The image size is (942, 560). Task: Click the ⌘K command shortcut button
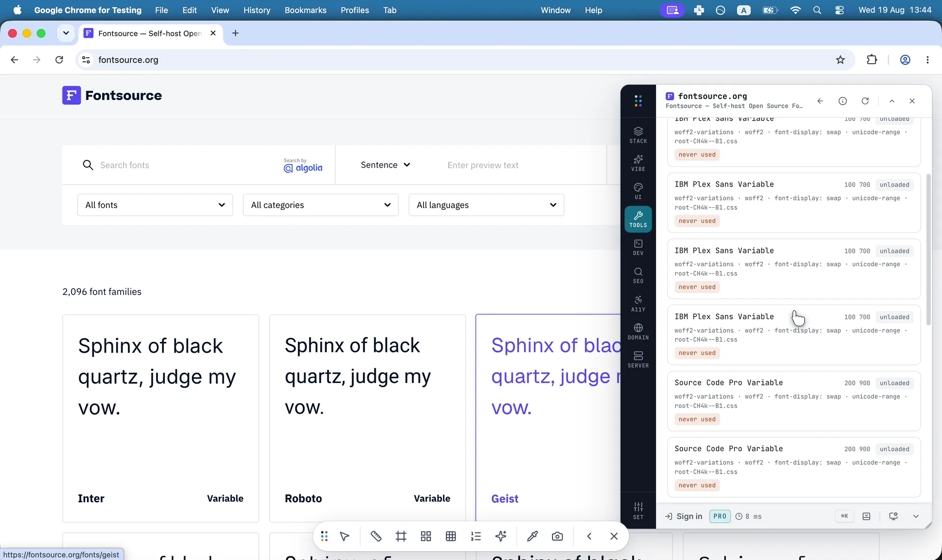click(x=844, y=516)
